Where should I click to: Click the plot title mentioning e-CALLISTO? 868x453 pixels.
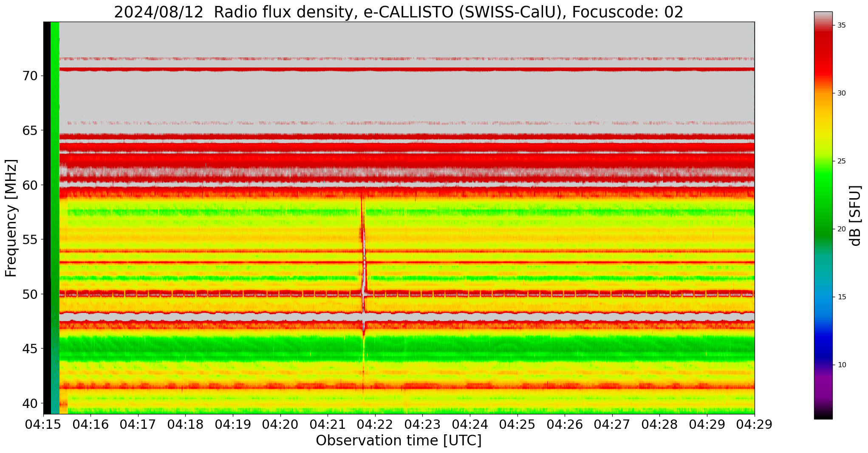(399, 11)
